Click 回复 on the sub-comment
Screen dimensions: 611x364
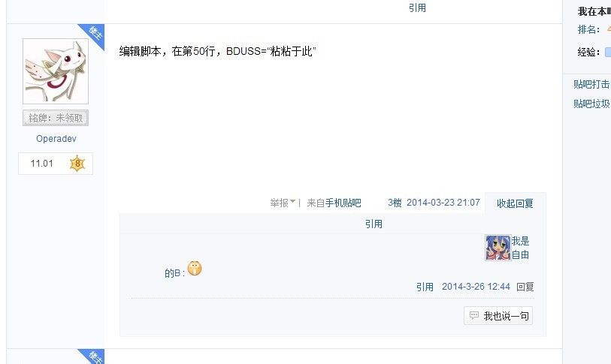[x=525, y=287]
